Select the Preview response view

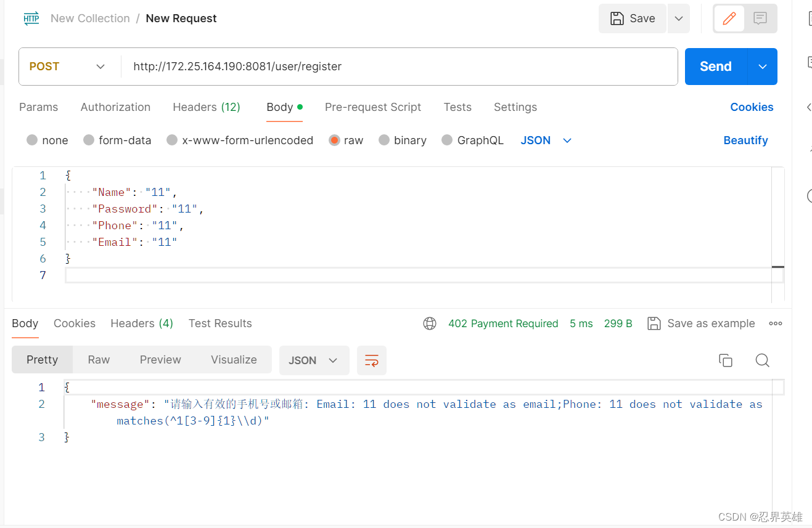coord(160,360)
